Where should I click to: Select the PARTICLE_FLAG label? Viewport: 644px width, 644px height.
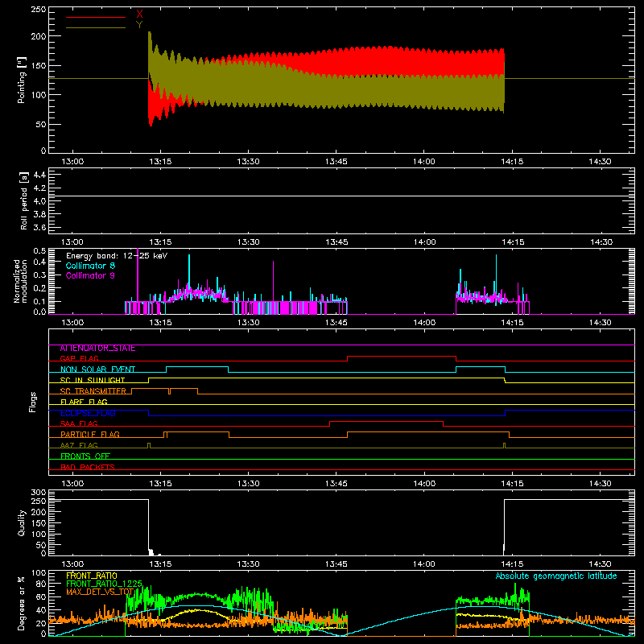(90, 435)
